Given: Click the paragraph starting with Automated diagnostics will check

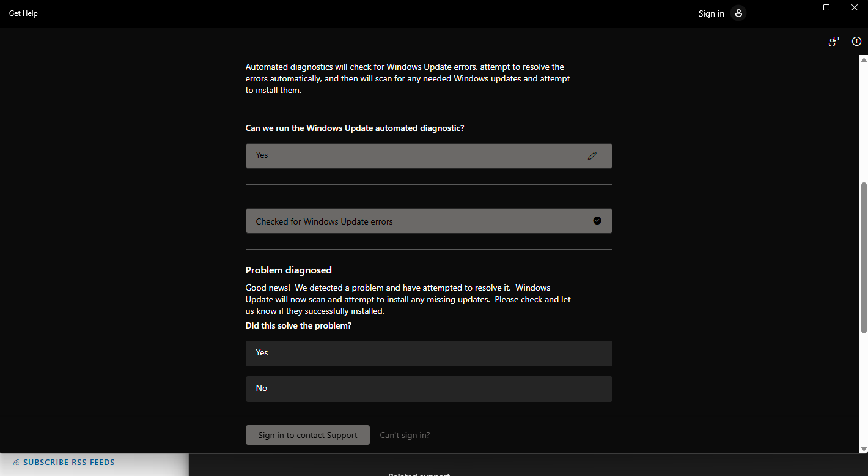Looking at the screenshot, I should click(408, 78).
